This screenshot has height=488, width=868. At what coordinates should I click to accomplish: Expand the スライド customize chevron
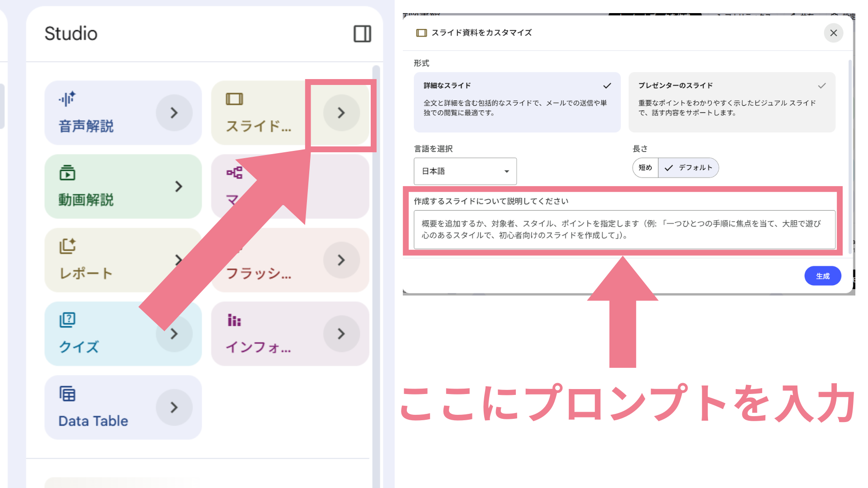341,113
